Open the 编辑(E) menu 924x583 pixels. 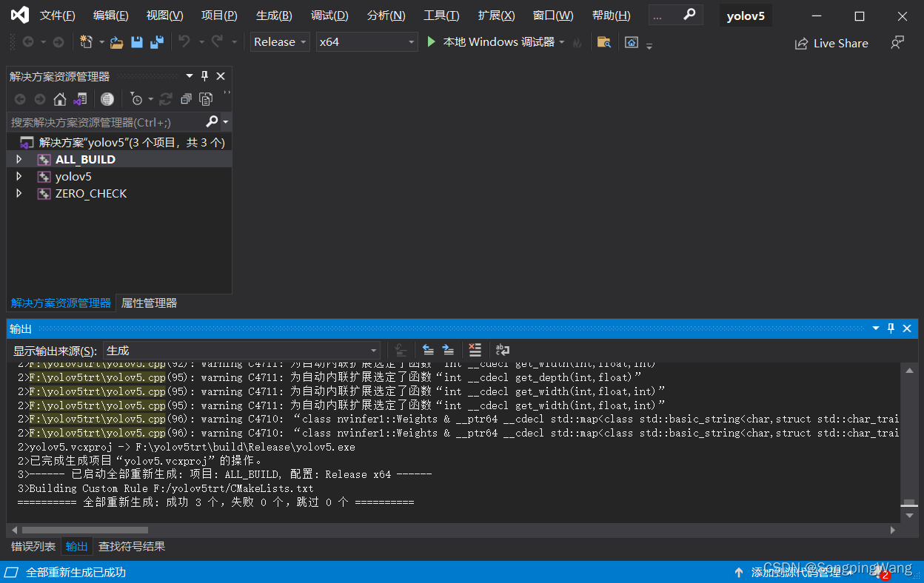(111, 16)
